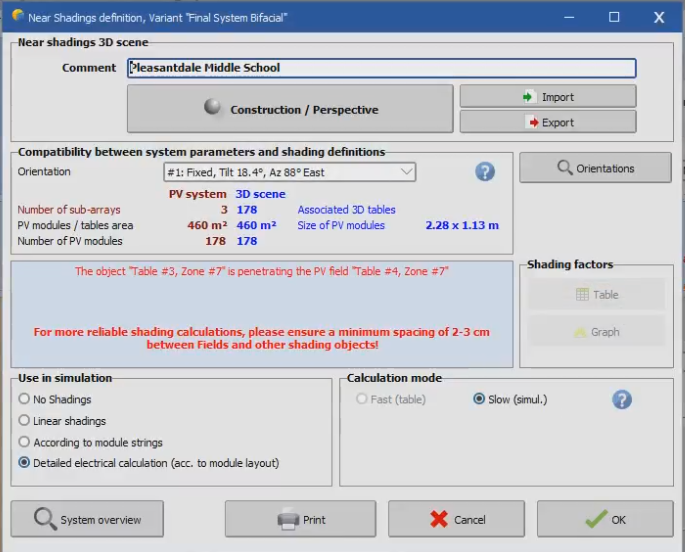The image size is (685, 552).
Task: Click the magnifier icon on Orientations button
Action: tap(564, 168)
